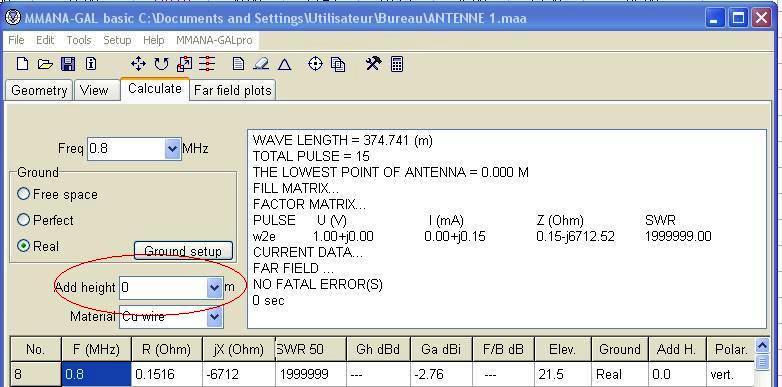Open the File menu
Screen dimensions: 782x387
click(x=16, y=40)
